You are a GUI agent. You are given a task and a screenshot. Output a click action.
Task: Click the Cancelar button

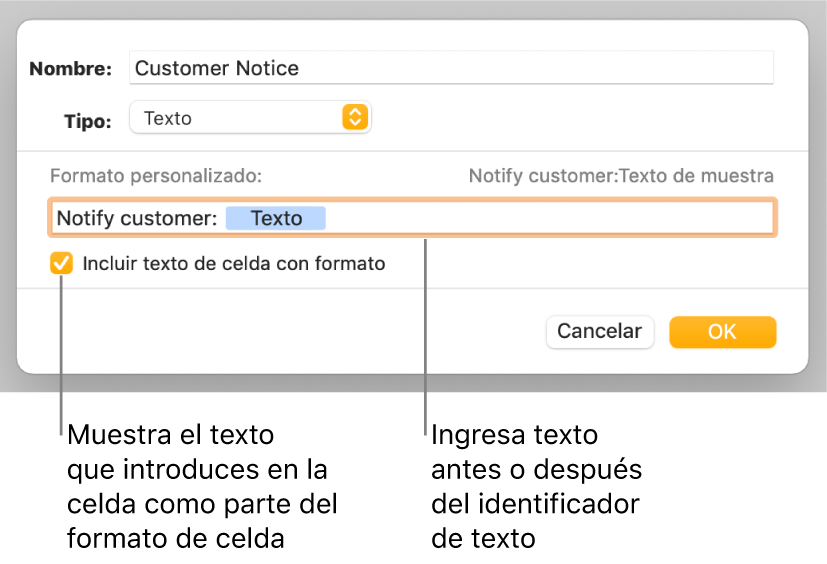[x=599, y=332]
